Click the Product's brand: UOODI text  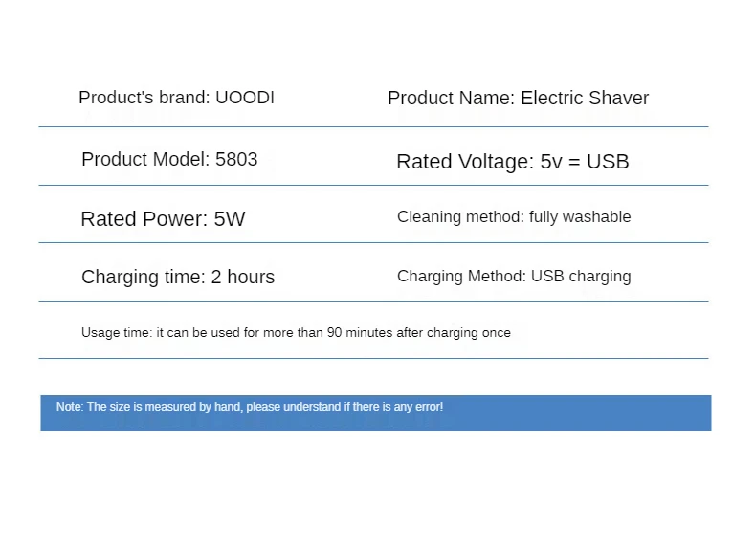176,98
